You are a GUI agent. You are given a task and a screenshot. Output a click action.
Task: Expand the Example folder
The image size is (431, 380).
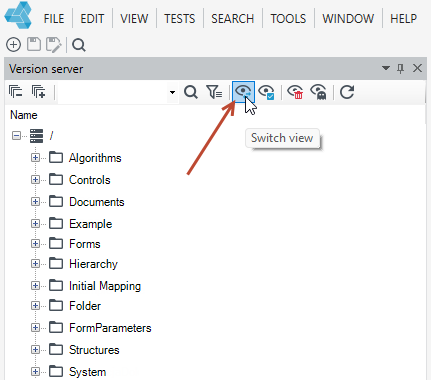[35, 223]
